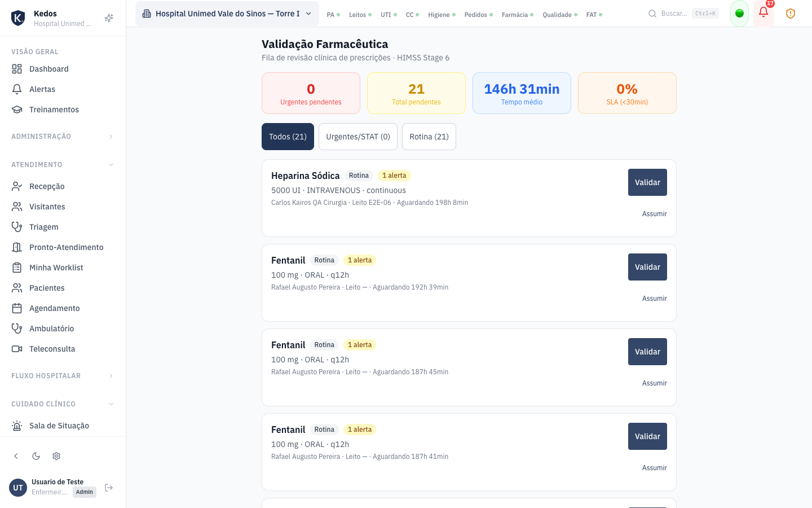Open Alertas bell in sidebar

coord(63,89)
